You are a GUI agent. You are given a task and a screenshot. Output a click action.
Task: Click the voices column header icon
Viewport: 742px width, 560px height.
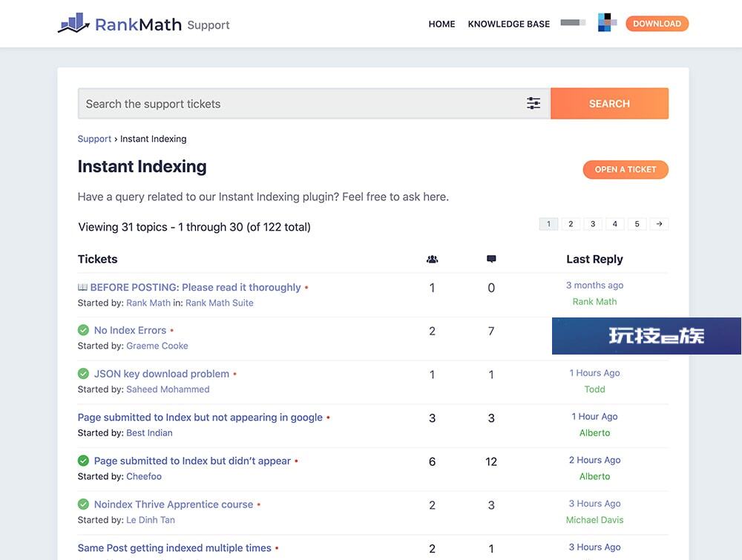[x=432, y=259]
